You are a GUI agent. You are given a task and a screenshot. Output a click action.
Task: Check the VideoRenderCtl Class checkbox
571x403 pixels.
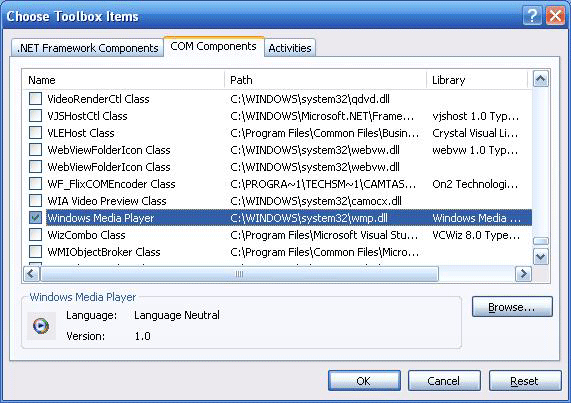(x=35, y=98)
